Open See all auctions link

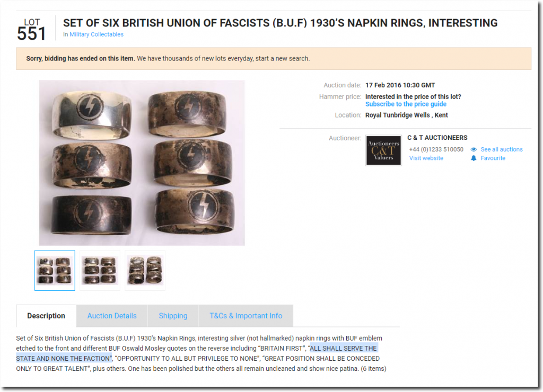(502, 149)
